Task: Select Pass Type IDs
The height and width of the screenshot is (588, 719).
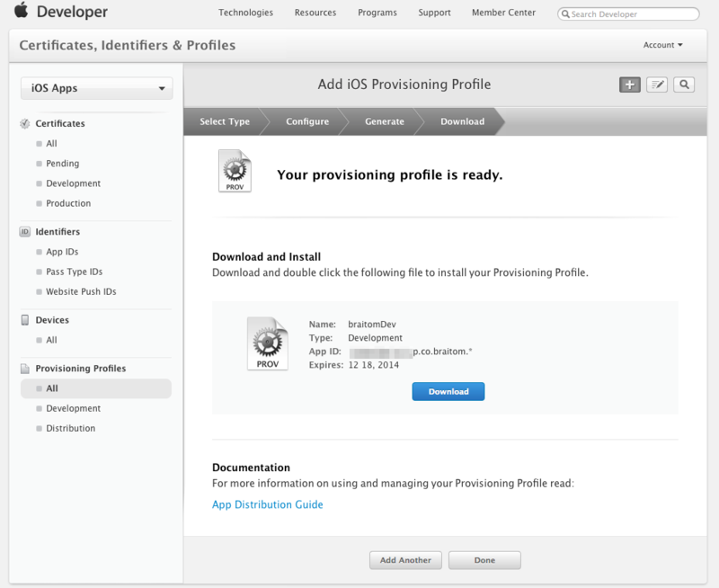Action: (75, 272)
